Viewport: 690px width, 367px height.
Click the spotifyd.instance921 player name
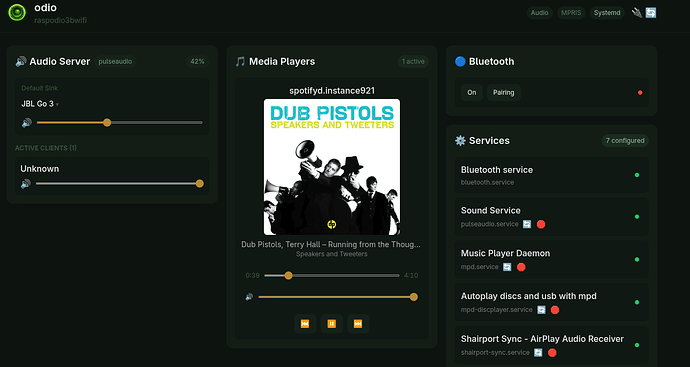[332, 91]
